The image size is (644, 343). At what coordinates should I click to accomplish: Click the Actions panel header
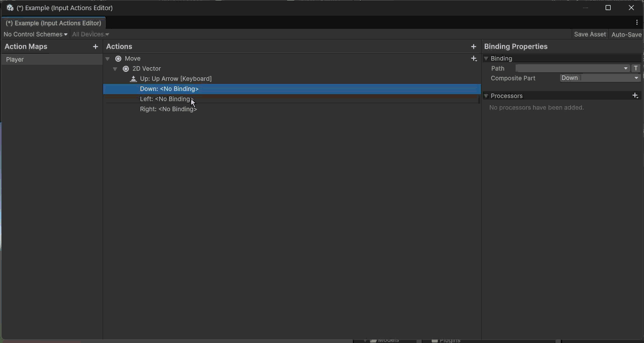pyautogui.click(x=119, y=47)
